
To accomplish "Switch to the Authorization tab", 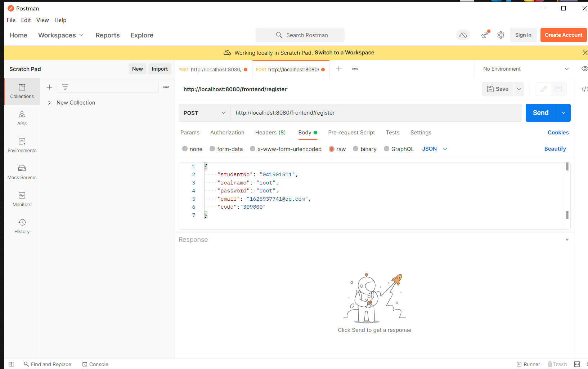I will pos(227,133).
